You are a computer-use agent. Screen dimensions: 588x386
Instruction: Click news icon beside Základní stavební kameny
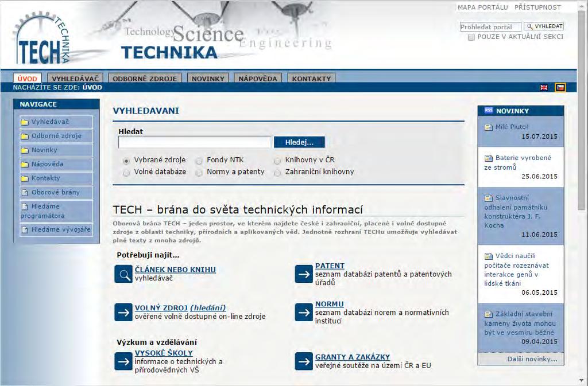coord(489,314)
